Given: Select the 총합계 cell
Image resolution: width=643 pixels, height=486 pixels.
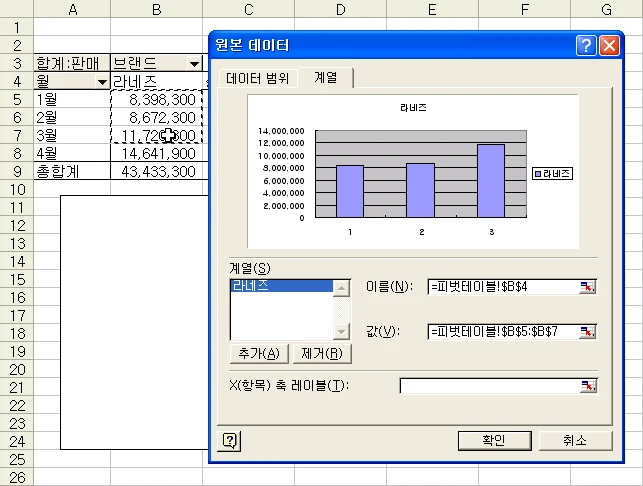Looking at the screenshot, I should pyautogui.click(x=72, y=171).
